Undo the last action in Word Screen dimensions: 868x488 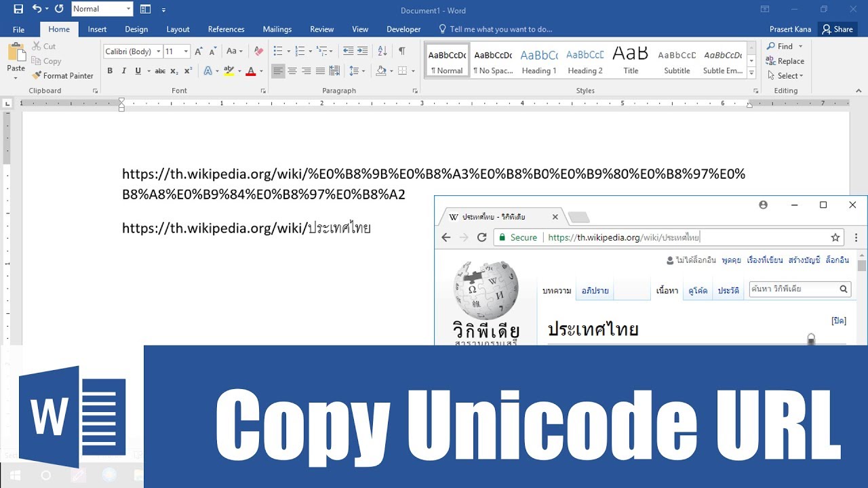coord(37,9)
